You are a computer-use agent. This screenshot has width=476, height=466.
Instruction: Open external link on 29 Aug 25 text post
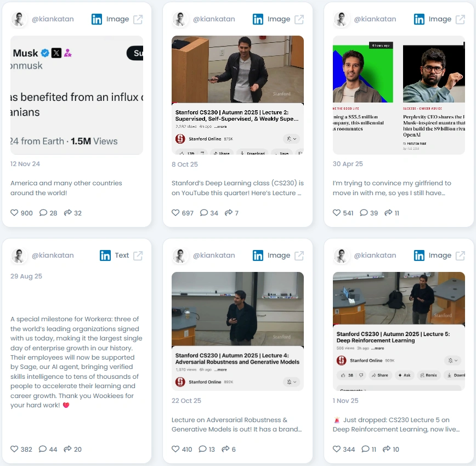(138, 255)
